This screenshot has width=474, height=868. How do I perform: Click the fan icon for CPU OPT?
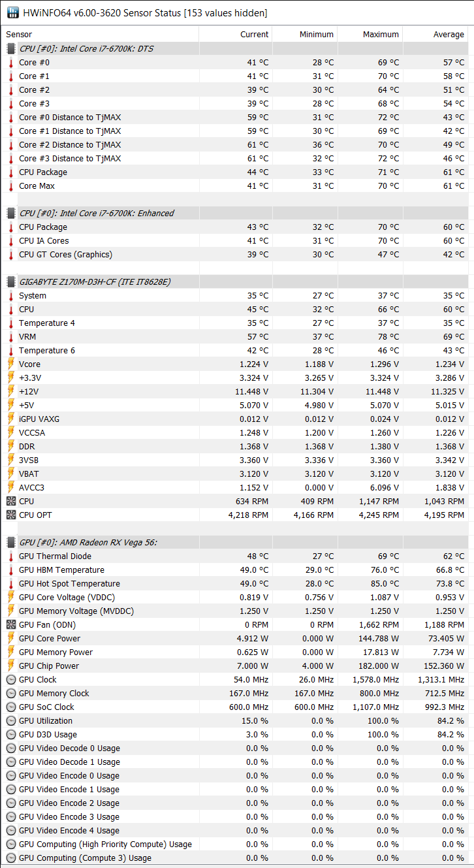click(x=11, y=515)
